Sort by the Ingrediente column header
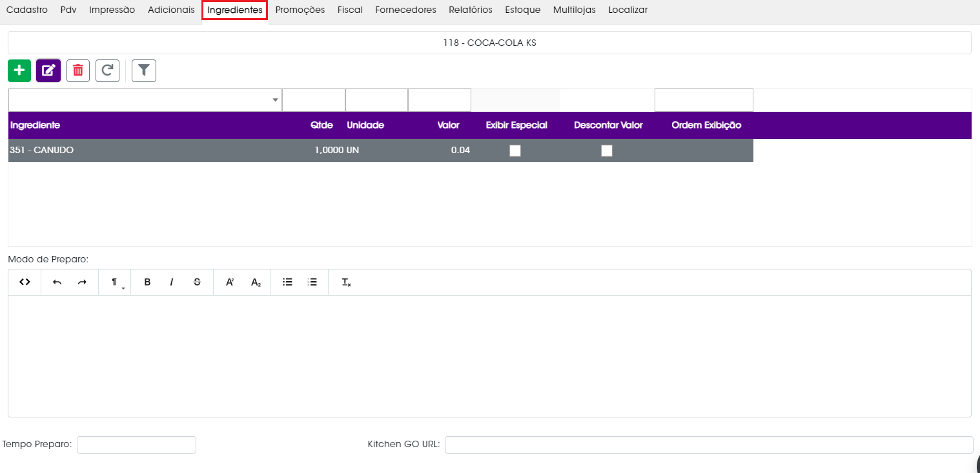This screenshot has width=980, height=473. click(35, 125)
